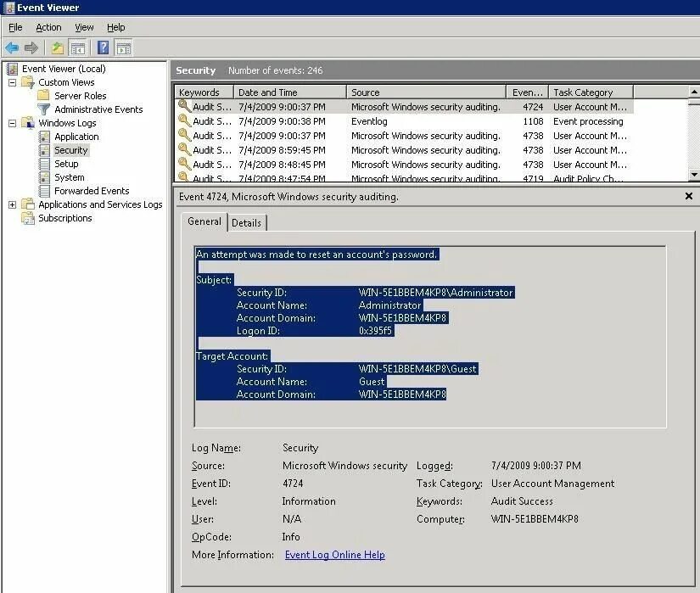Click key icon of Eventlog 1108 row
This screenshot has width=700, height=593.
(184, 120)
